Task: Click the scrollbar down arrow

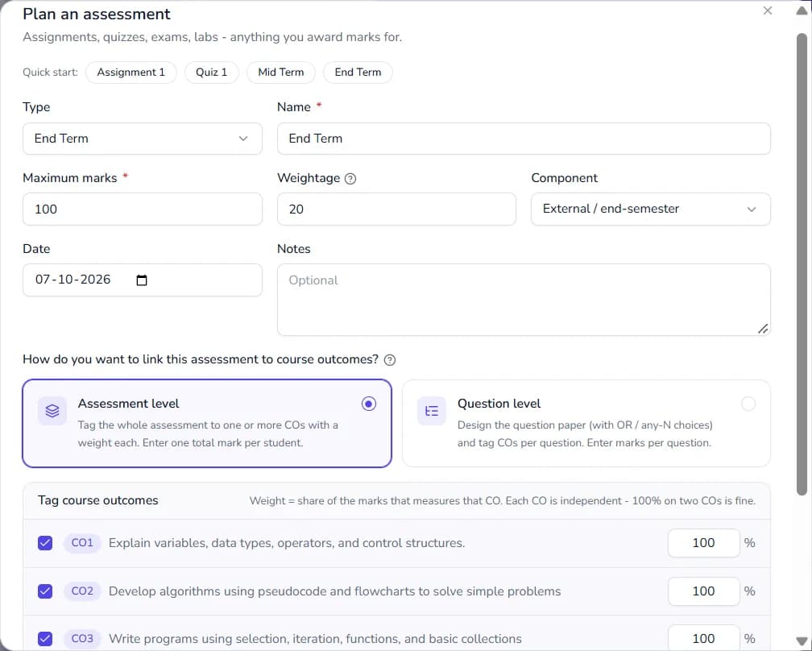Action: (x=802, y=641)
